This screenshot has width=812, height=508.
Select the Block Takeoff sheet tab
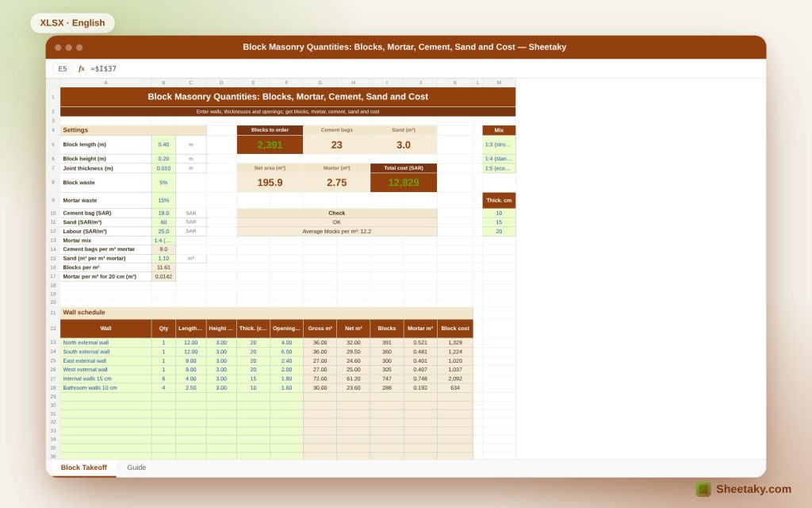point(84,468)
